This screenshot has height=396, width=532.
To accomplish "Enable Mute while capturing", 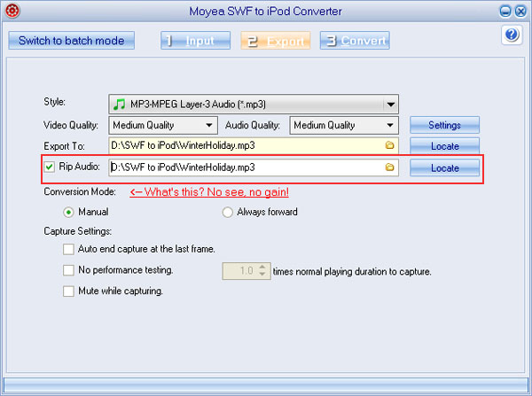I will tap(68, 291).
